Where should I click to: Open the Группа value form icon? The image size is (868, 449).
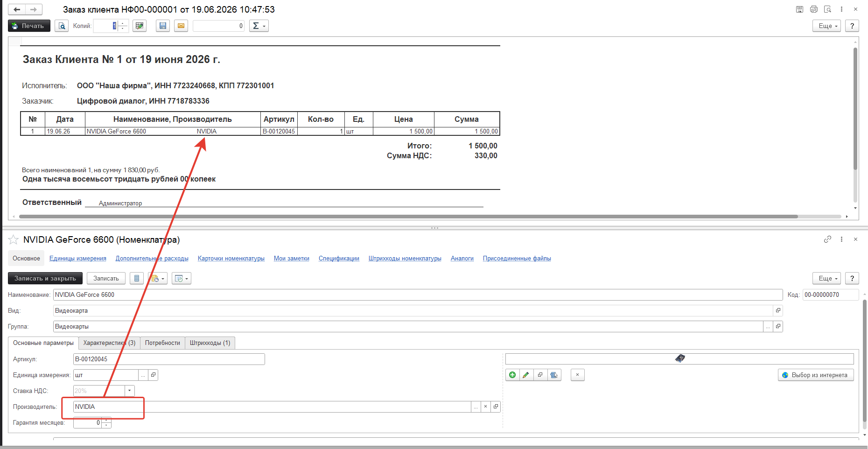coord(778,326)
